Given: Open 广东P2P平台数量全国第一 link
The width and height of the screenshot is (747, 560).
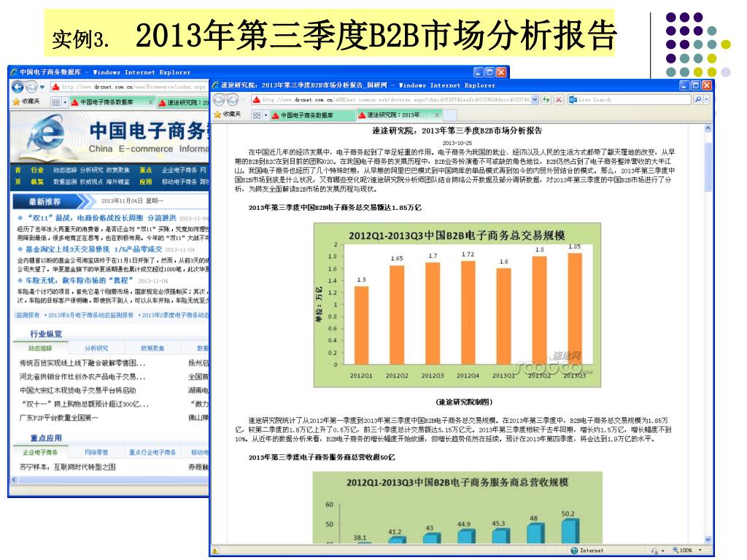Looking at the screenshot, I should point(58,418).
